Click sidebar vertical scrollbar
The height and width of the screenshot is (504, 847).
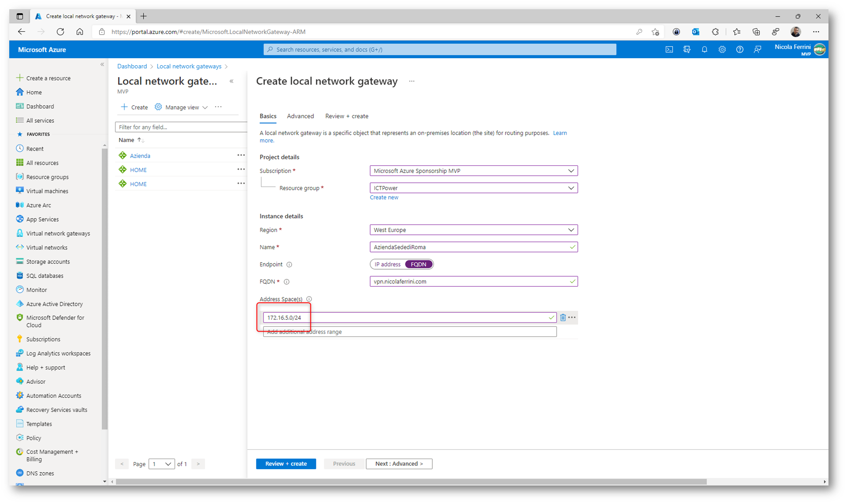pyautogui.click(x=104, y=289)
